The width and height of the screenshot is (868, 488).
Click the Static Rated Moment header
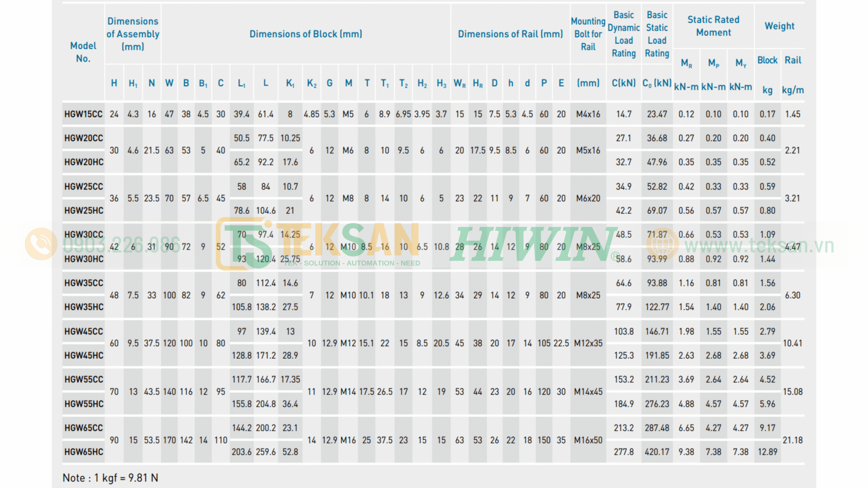tap(713, 26)
